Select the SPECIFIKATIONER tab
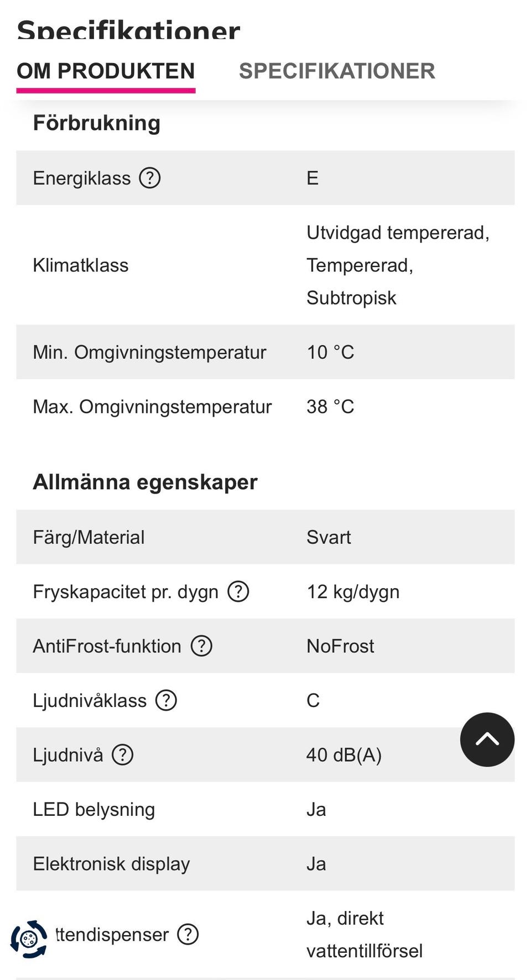The width and height of the screenshot is (531, 980). point(337,71)
